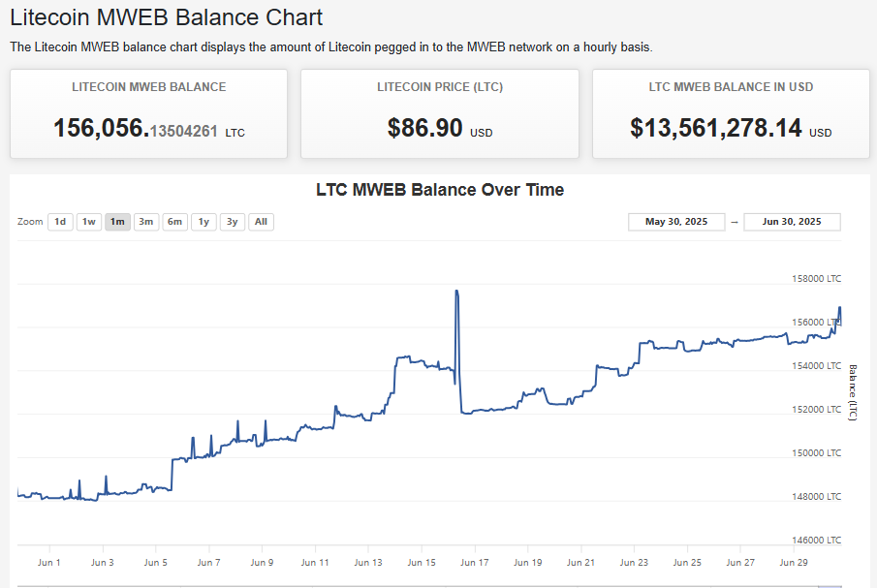The height and width of the screenshot is (588, 877).
Task: Click the Jun 13 date axis label
Action: click(x=368, y=563)
